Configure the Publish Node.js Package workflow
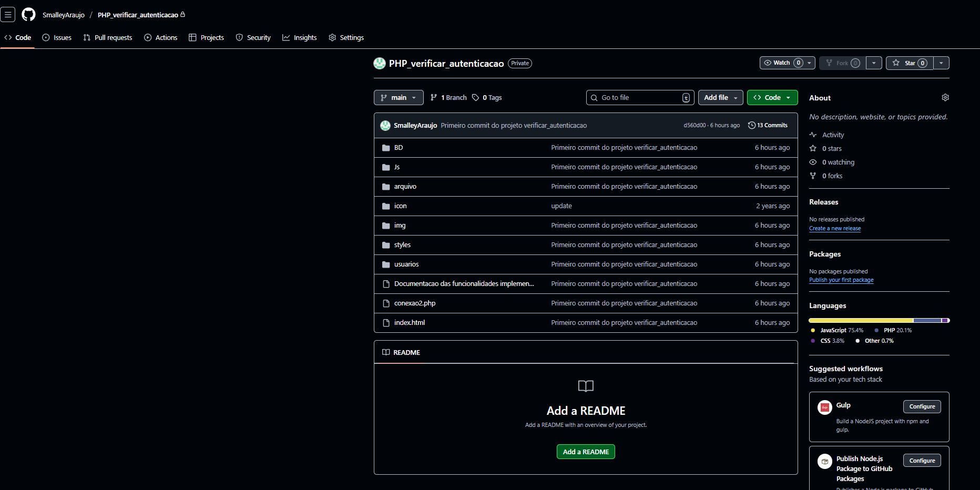The image size is (980, 490). [922, 461]
